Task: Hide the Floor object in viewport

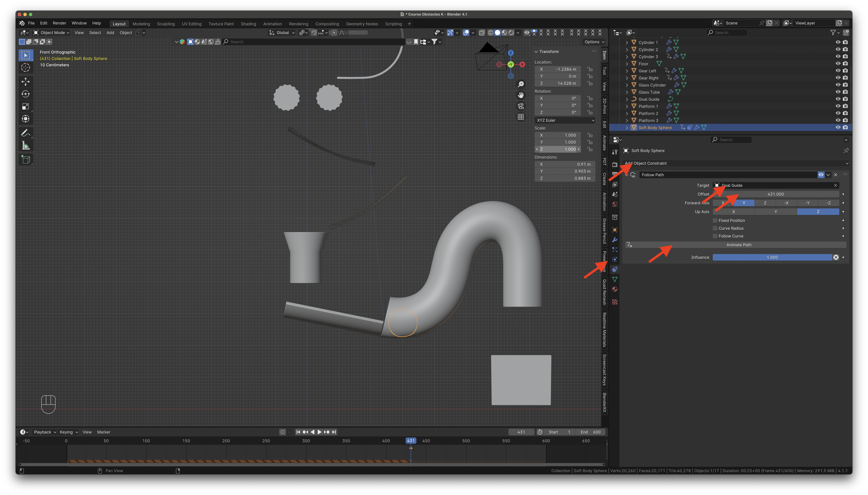Action: [838, 64]
